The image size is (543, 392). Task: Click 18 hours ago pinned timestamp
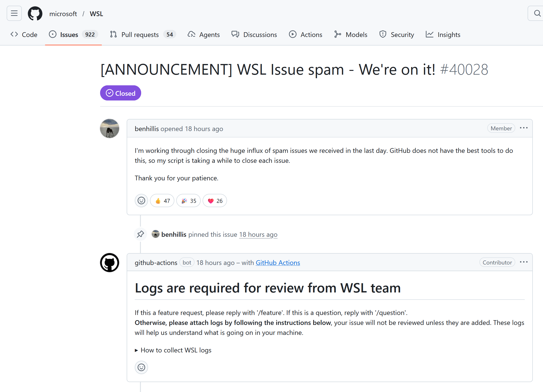click(x=258, y=234)
